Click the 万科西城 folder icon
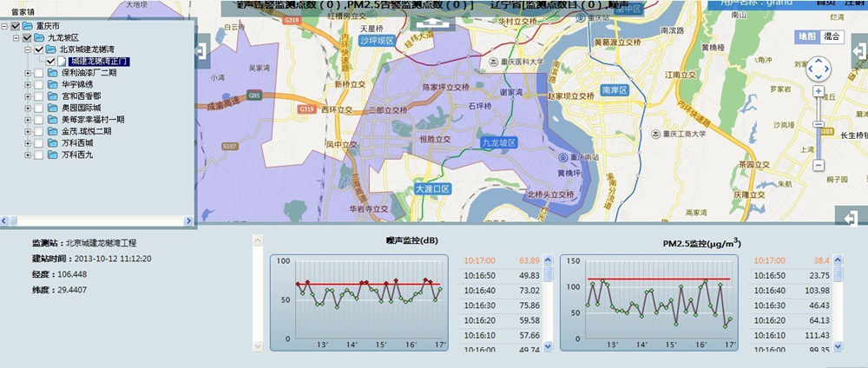Screen dimensions: 868x368 [x=53, y=142]
